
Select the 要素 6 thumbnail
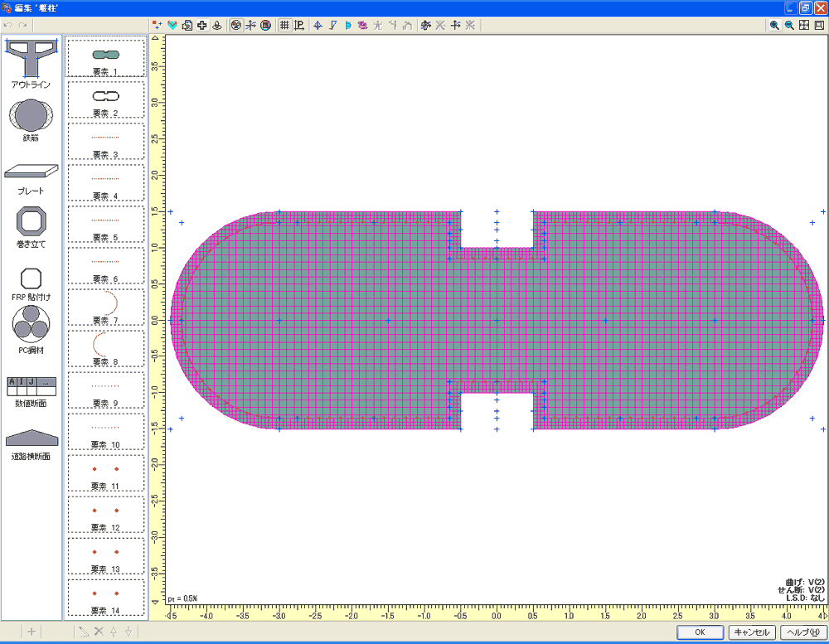106,265
